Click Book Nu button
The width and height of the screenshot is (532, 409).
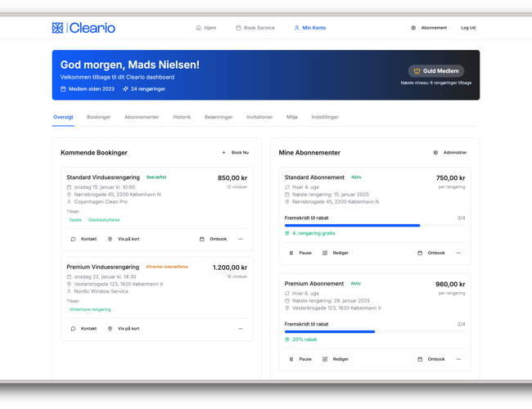235,153
